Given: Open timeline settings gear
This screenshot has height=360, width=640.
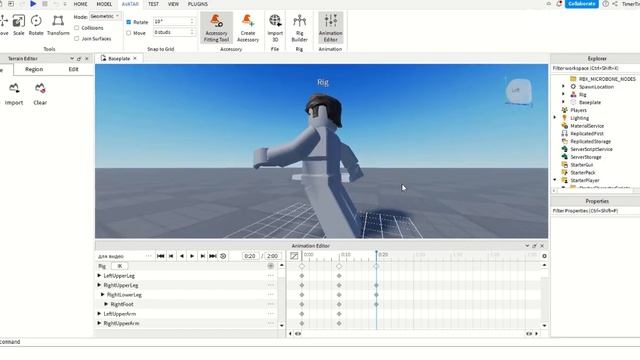Looking at the screenshot, I should point(544,256).
